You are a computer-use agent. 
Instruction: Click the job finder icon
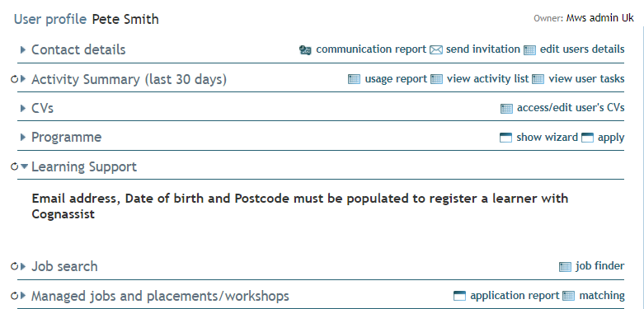565,267
